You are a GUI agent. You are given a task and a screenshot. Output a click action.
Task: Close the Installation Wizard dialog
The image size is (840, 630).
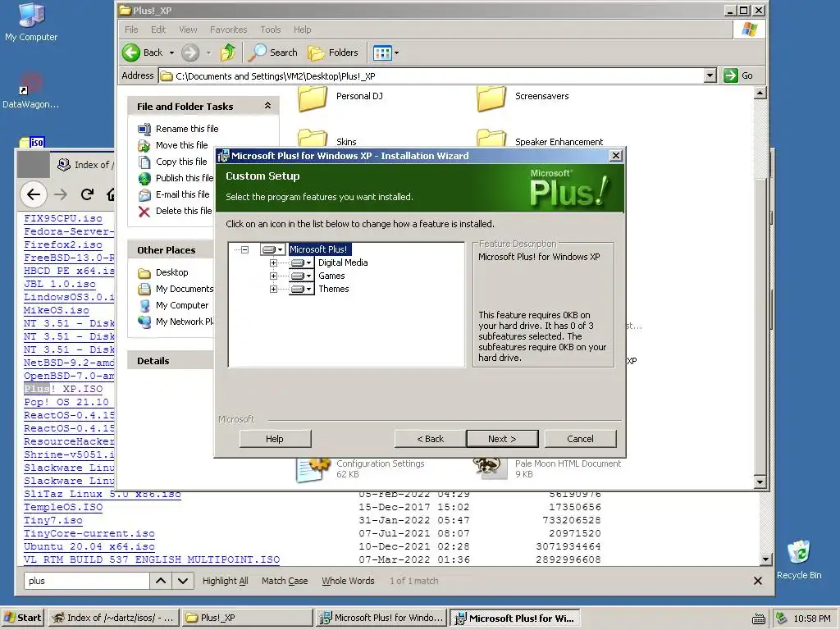(x=616, y=156)
